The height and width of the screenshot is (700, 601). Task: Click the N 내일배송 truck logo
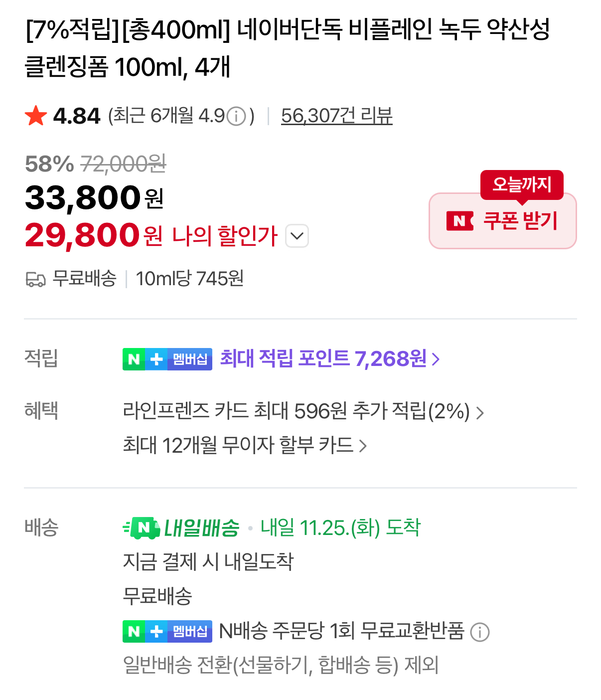(142, 528)
